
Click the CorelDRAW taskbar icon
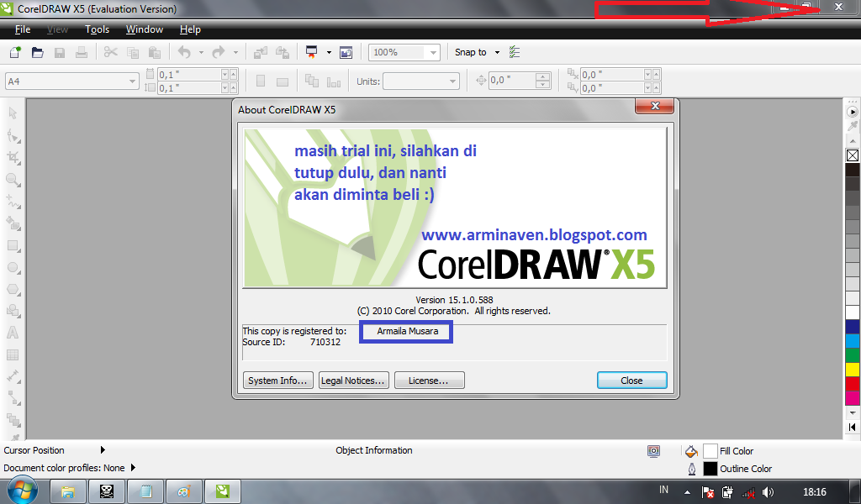click(222, 491)
